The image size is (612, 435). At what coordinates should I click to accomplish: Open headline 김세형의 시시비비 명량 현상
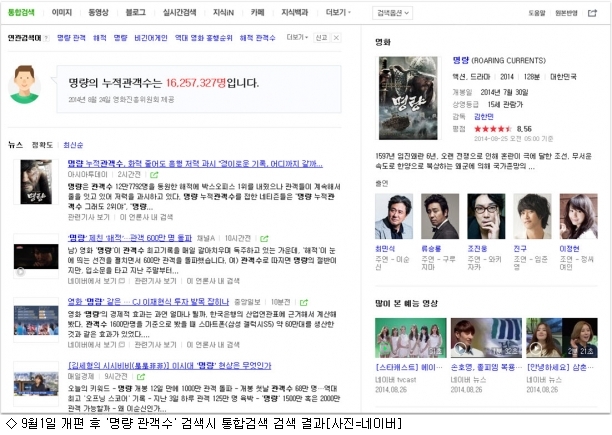pyautogui.click(x=169, y=366)
